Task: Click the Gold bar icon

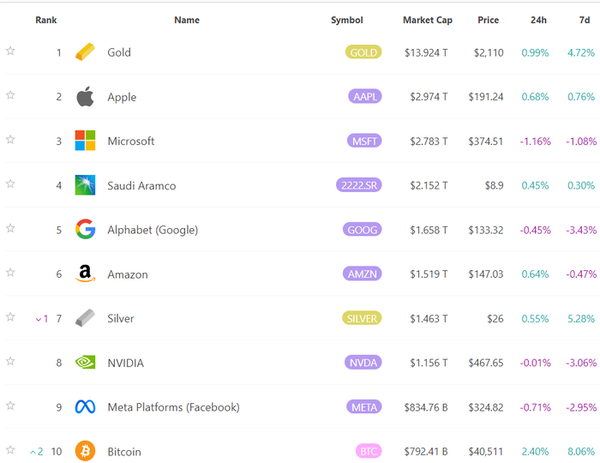Action: (85, 52)
